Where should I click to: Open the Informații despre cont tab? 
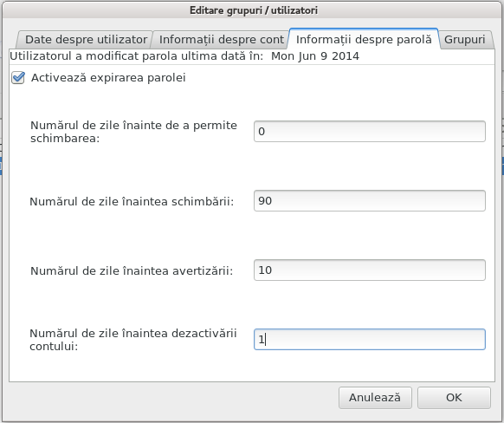[x=222, y=40]
